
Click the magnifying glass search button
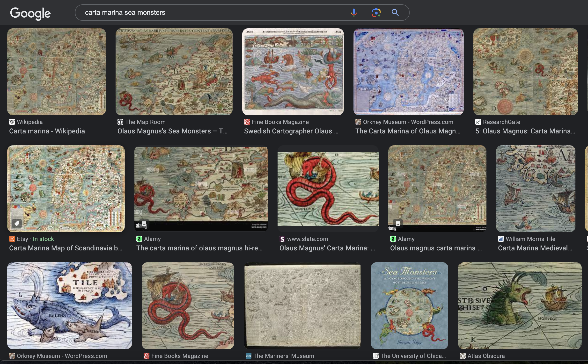[395, 12]
